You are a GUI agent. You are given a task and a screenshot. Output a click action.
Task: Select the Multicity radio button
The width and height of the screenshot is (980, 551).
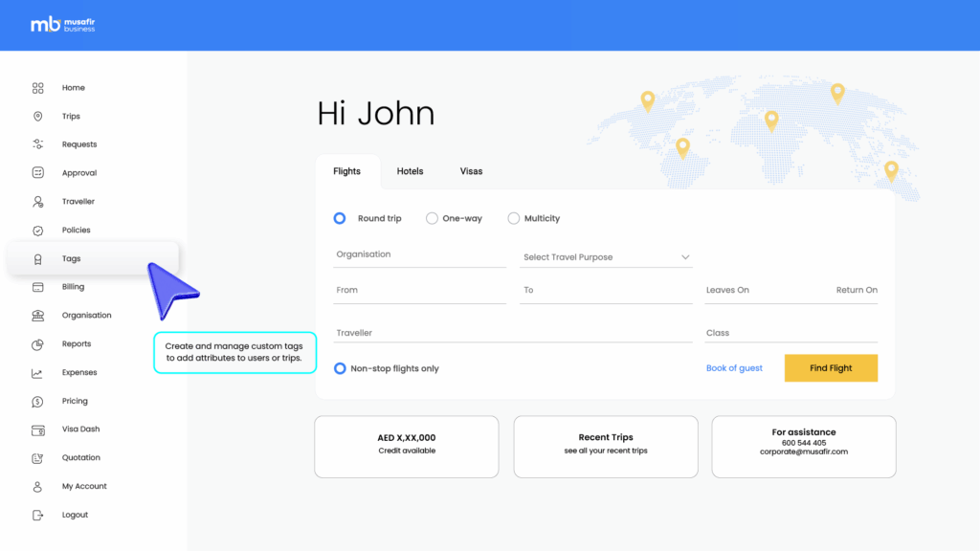tap(514, 218)
